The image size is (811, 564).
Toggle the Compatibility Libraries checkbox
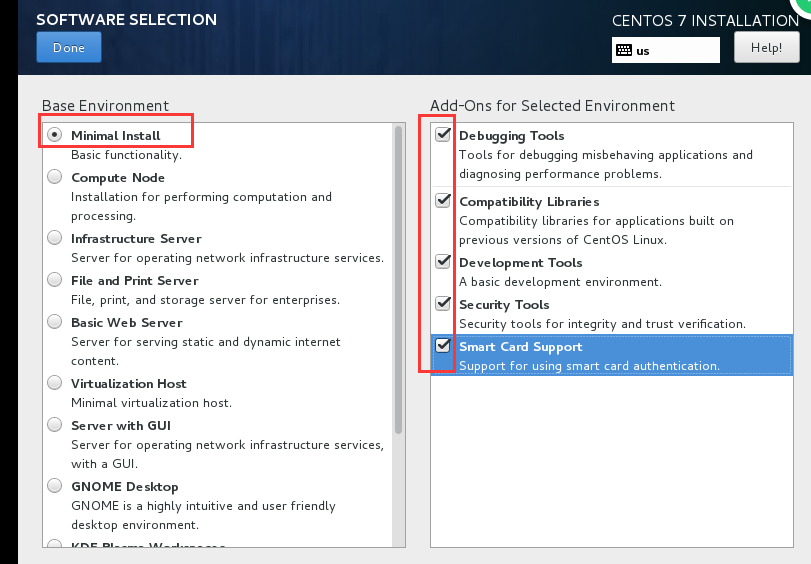(443, 200)
